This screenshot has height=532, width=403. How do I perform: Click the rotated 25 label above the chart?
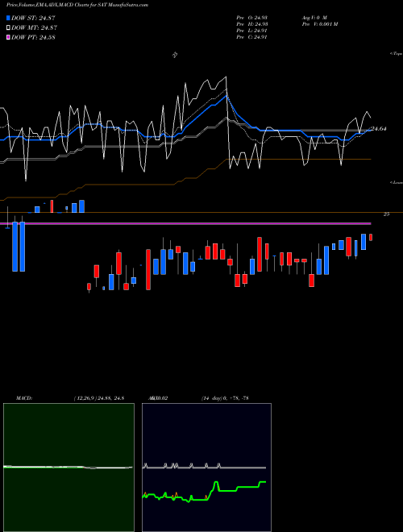click(176, 55)
